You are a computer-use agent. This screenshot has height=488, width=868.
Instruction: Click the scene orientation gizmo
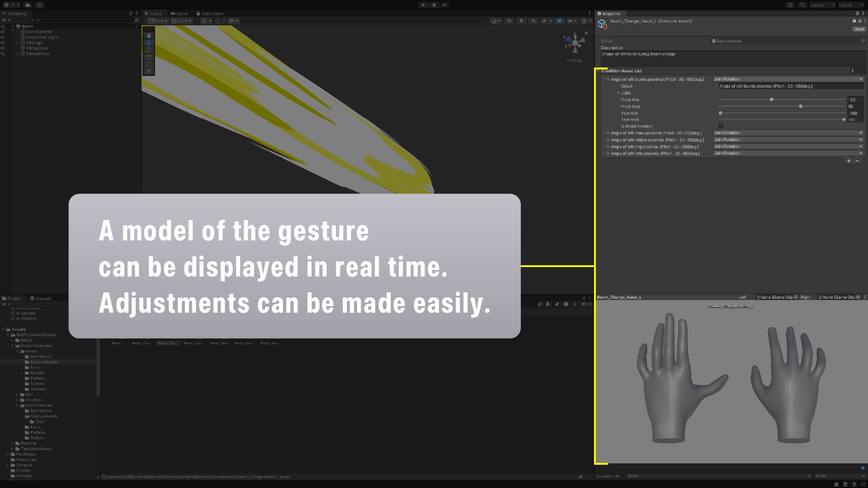pyautogui.click(x=575, y=43)
